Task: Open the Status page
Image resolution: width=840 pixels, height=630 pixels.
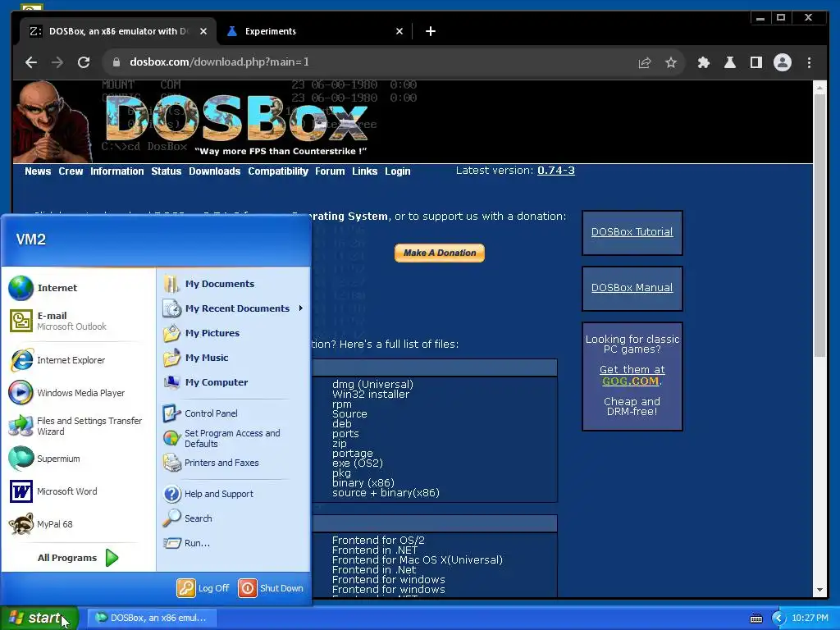Action: [x=166, y=171]
